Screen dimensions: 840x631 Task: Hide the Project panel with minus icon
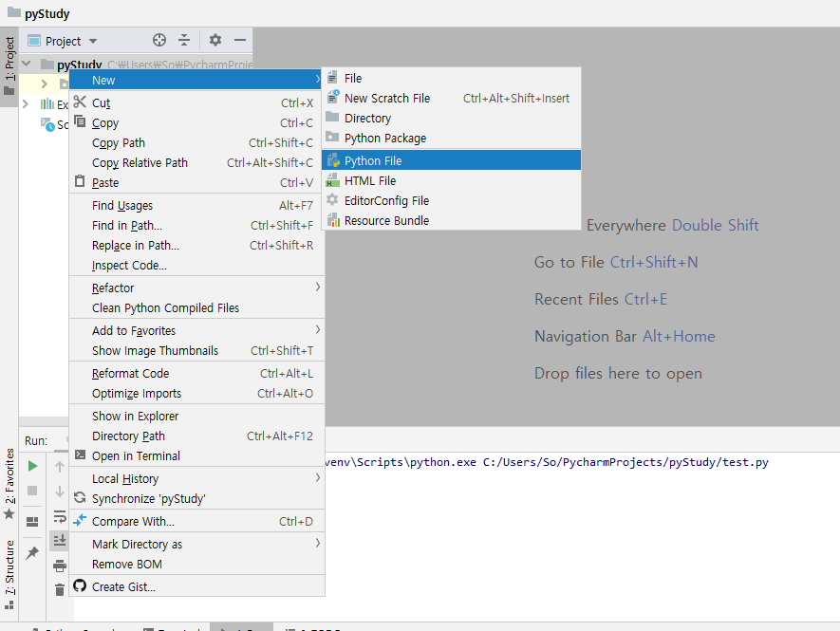coord(240,40)
